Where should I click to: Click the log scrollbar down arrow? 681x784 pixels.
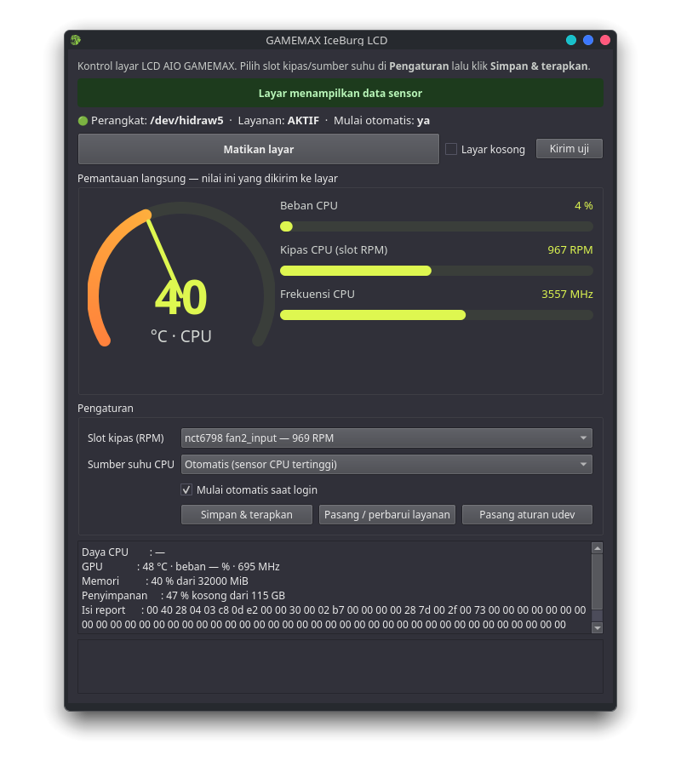pyautogui.click(x=597, y=627)
